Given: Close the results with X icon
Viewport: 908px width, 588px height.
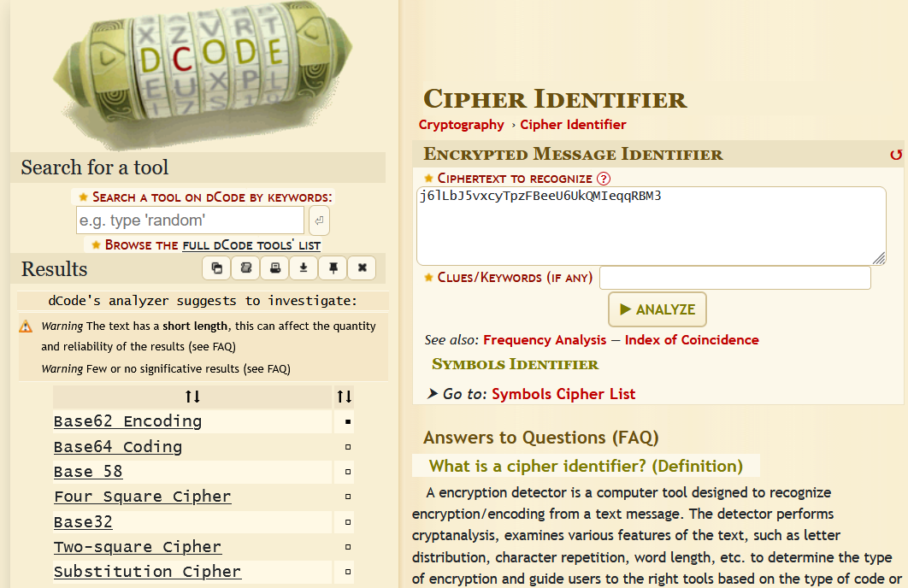Looking at the screenshot, I should (x=362, y=268).
